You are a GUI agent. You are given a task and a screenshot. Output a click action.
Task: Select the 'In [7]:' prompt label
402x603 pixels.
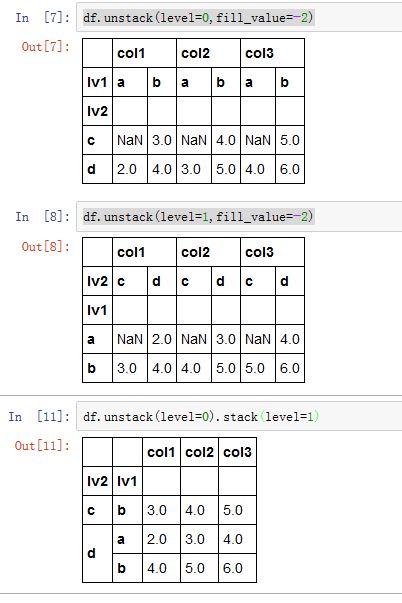43,17
